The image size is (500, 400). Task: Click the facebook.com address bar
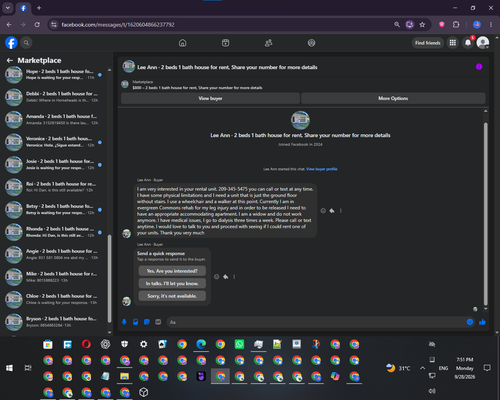click(x=220, y=25)
